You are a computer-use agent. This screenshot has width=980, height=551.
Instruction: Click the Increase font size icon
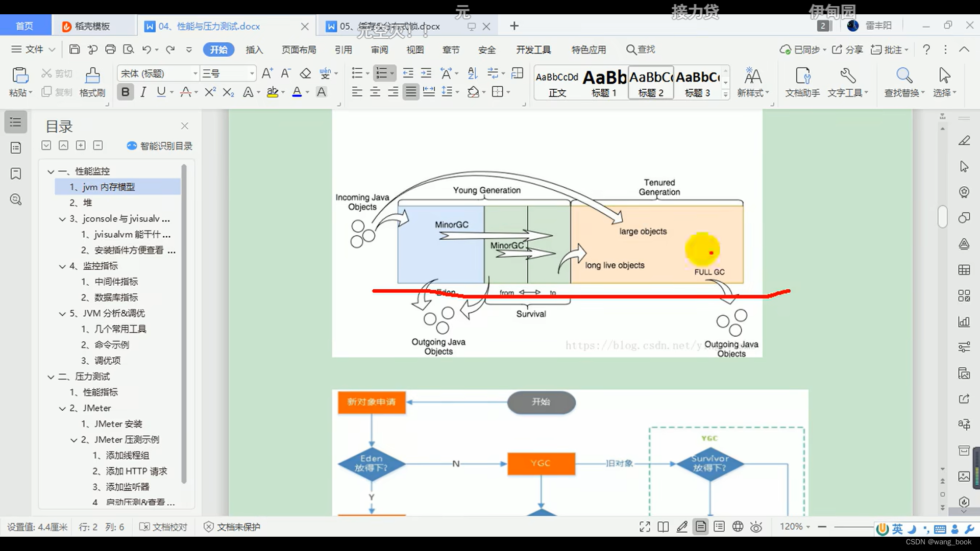[x=267, y=73]
